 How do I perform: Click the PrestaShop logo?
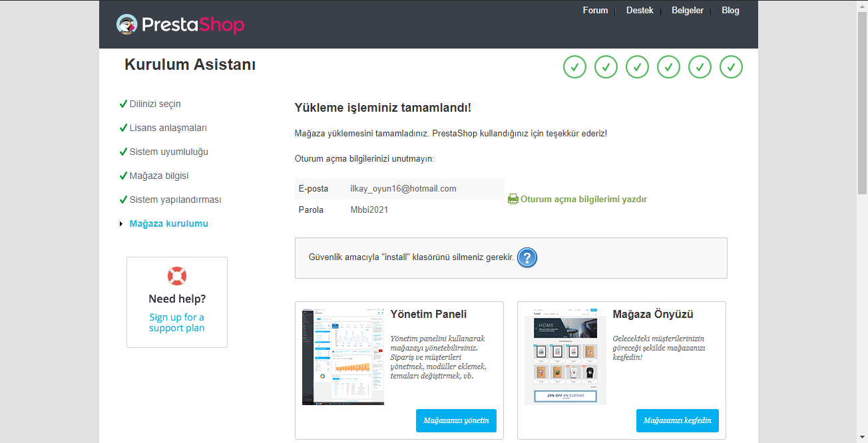coord(180,25)
